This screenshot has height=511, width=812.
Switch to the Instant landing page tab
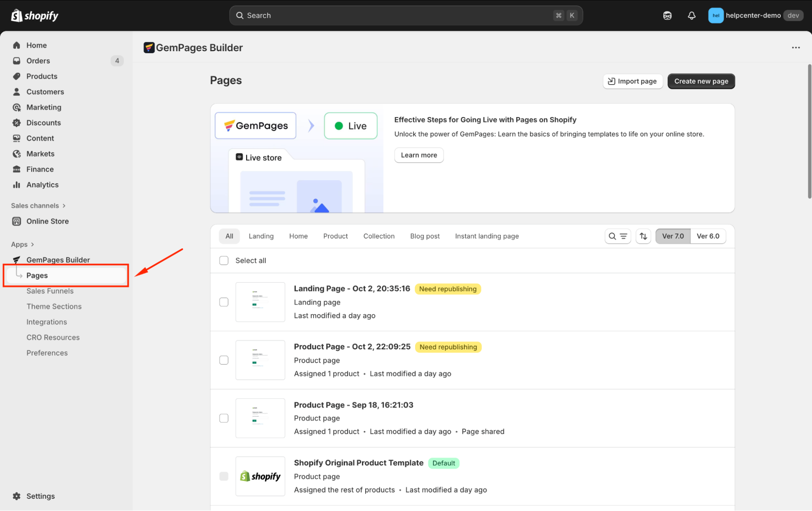[487, 236]
